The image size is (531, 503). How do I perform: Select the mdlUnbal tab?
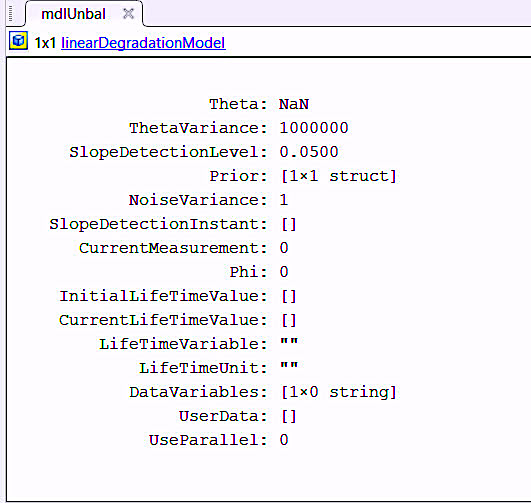pyautogui.click(x=73, y=14)
